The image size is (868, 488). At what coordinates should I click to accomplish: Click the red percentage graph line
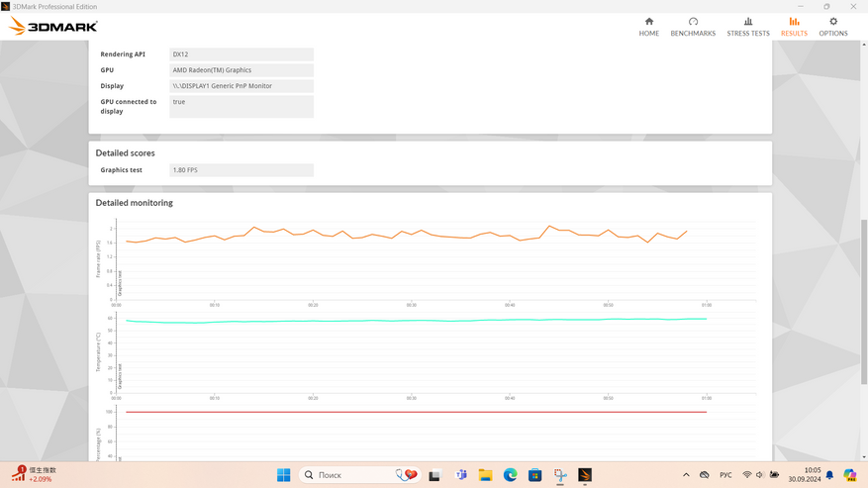click(x=417, y=412)
